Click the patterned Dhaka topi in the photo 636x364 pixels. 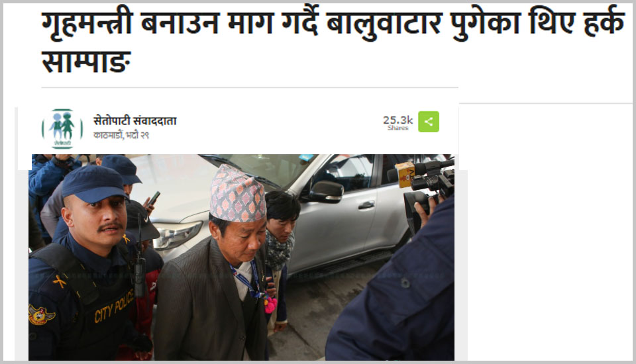[238, 194]
